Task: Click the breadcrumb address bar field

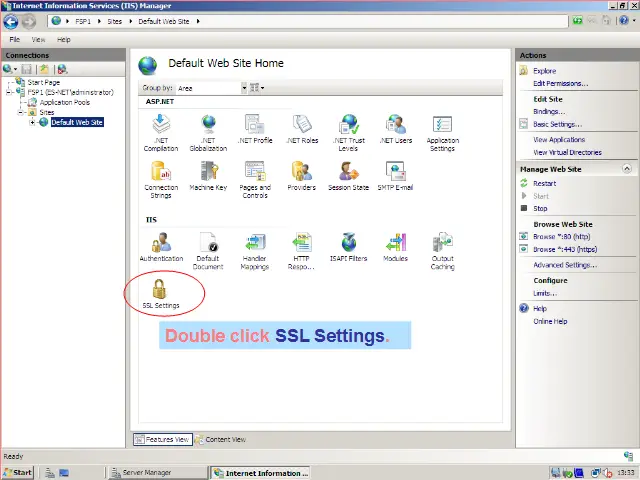Action: [308, 21]
